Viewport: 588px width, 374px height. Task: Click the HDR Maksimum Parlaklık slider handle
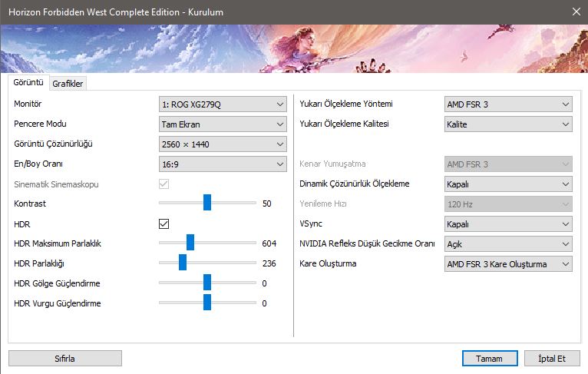[190, 243]
